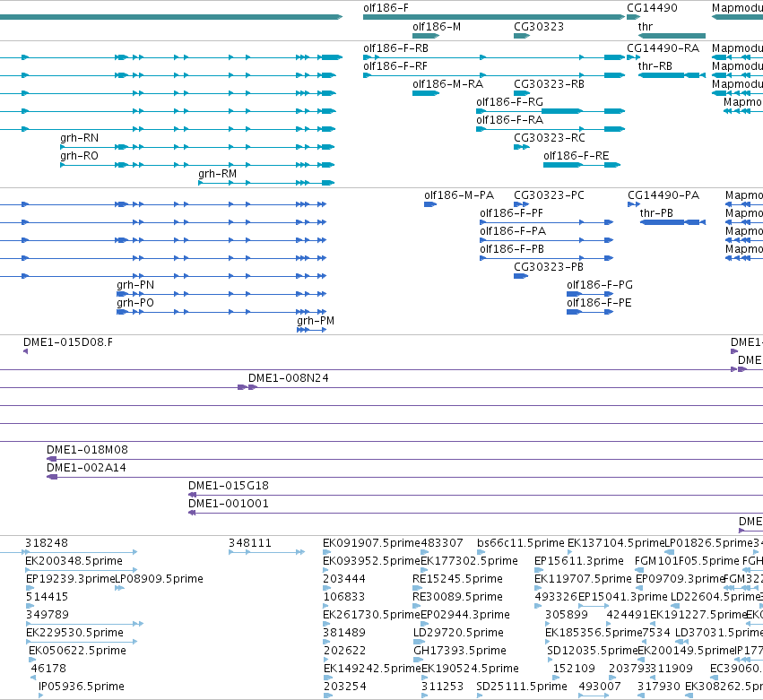Select transcript olf186-F-RA

(x=551, y=129)
